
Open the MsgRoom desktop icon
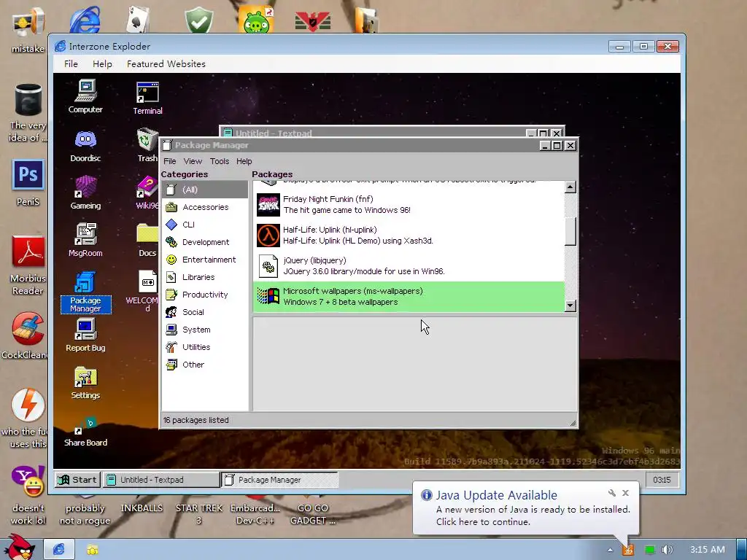85,239
